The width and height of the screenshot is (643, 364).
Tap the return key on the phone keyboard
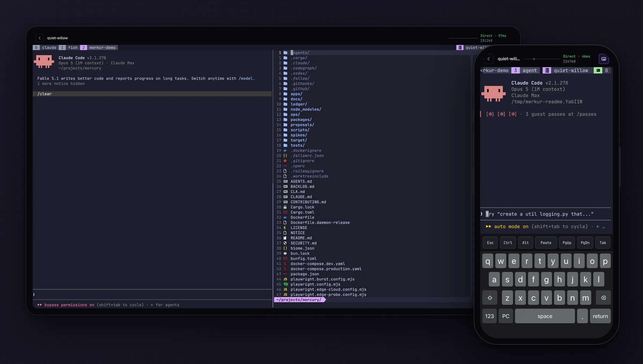click(600, 316)
